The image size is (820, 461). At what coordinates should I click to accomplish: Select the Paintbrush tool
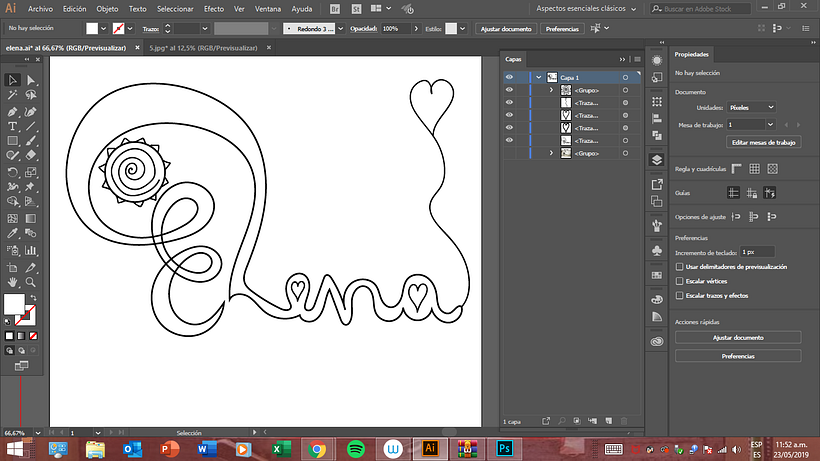[x=31, y=141]
